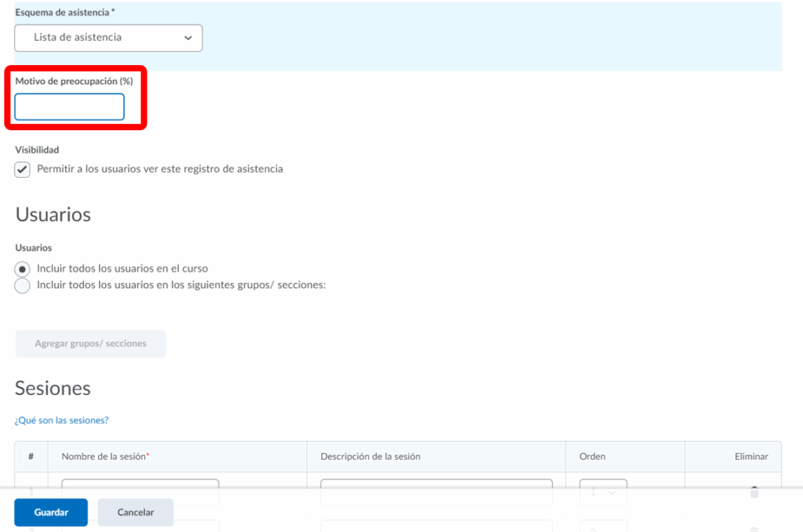Focus the first row session description field
This screenshot has width=803, height=532.
pyautogui.click(x=436, y=484)
